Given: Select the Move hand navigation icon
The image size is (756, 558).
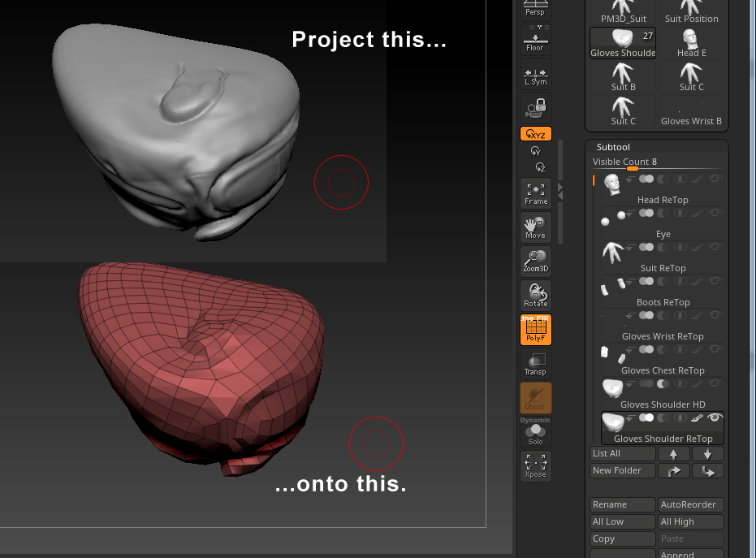Looking at the screenshot, I should tap(536, 227).
